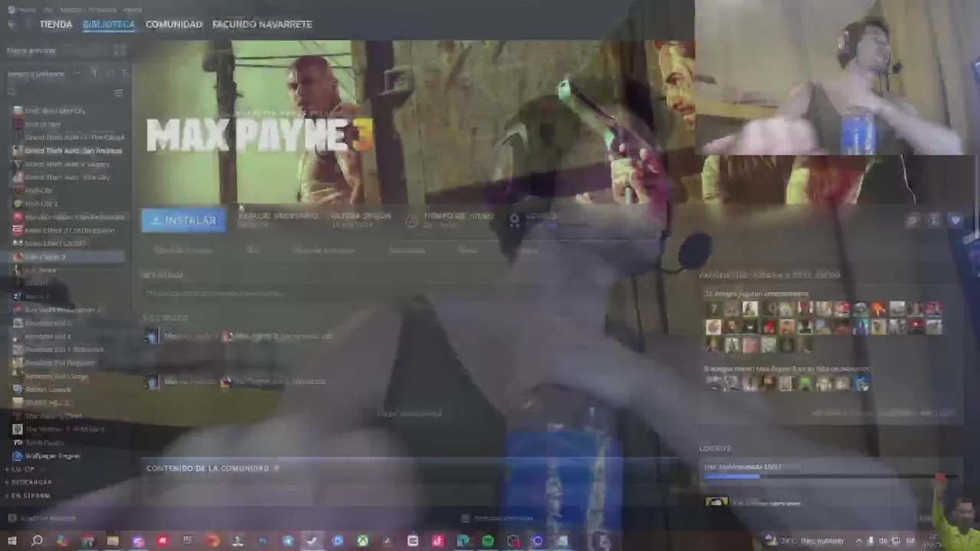Click the blue INSTALAR button

coord(184,220)
